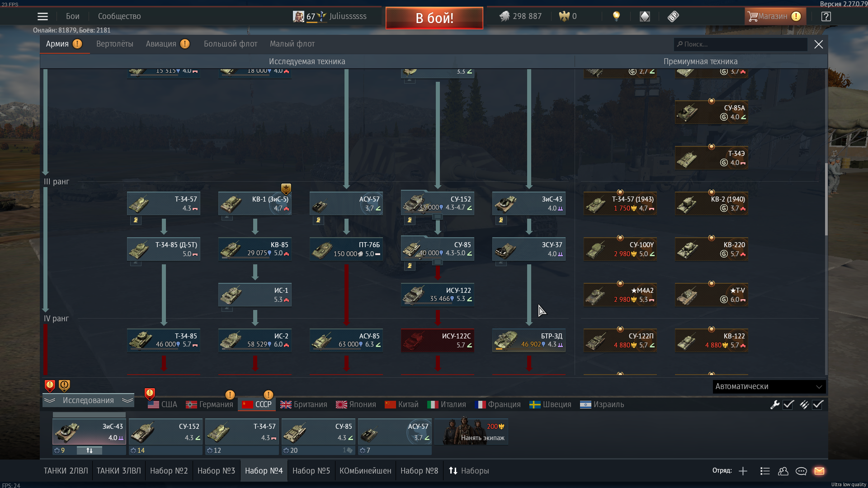Open the squad list icon
This screenshot has height=488, width=868.
pyautogui.click(x=765, y=471)
